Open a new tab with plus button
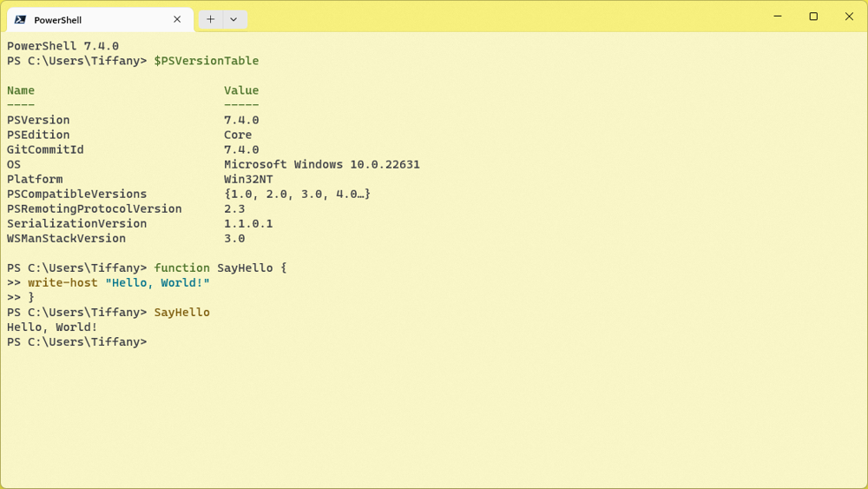 point(210,19)
